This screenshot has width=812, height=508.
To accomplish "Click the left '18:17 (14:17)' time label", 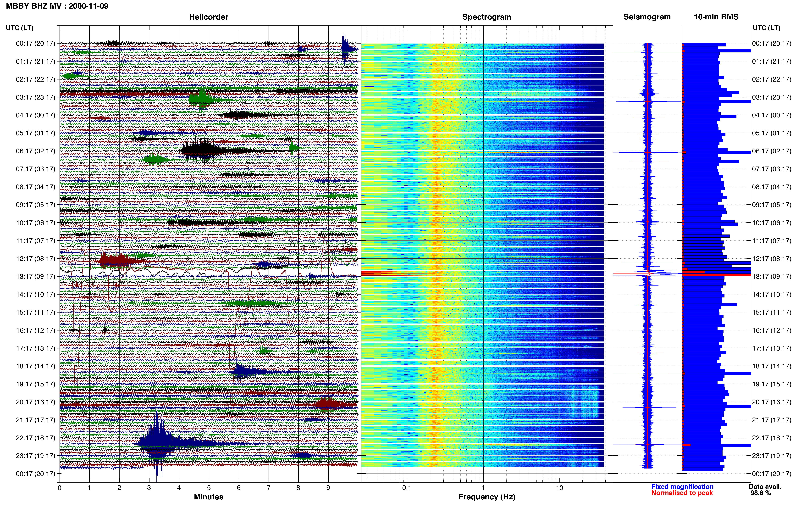I will click(36, 366).
